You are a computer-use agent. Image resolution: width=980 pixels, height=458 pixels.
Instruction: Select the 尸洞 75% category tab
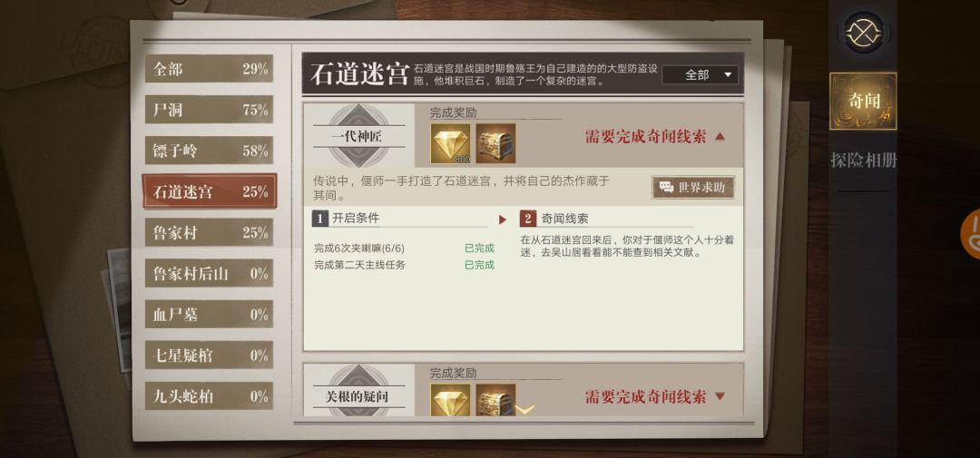209,110
